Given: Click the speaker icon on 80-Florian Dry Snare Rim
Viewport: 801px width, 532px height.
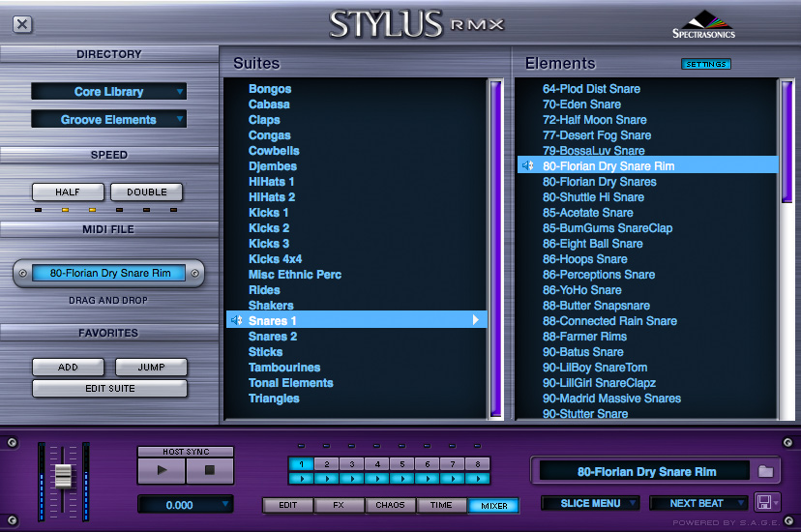Looking at the screenshot, I should pos(528,165).
